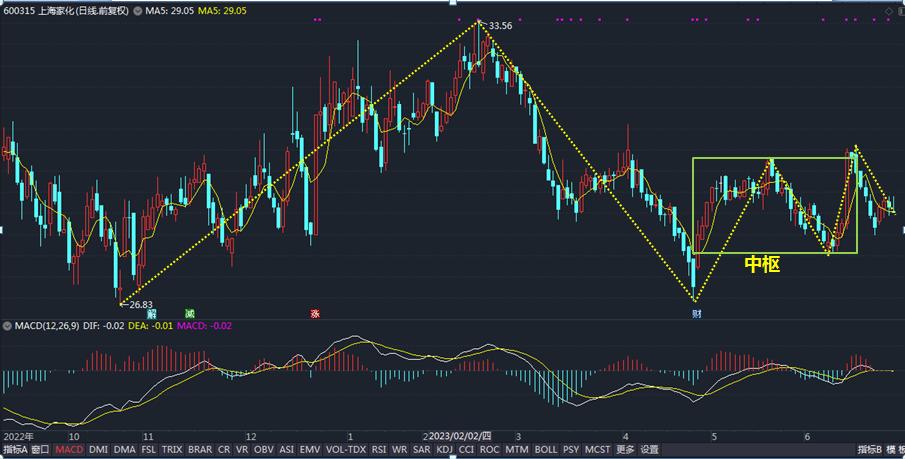Select the ROC indicator tab

[489, 449]
